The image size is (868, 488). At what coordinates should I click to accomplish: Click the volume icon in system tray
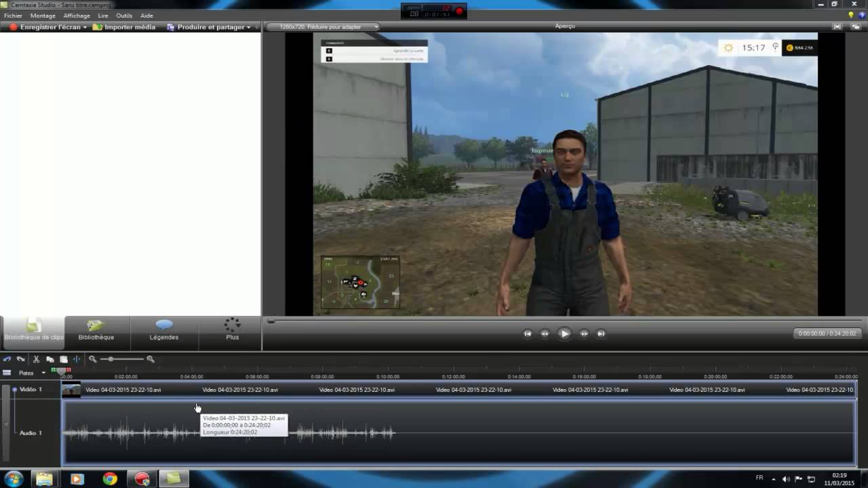[786, 479]
